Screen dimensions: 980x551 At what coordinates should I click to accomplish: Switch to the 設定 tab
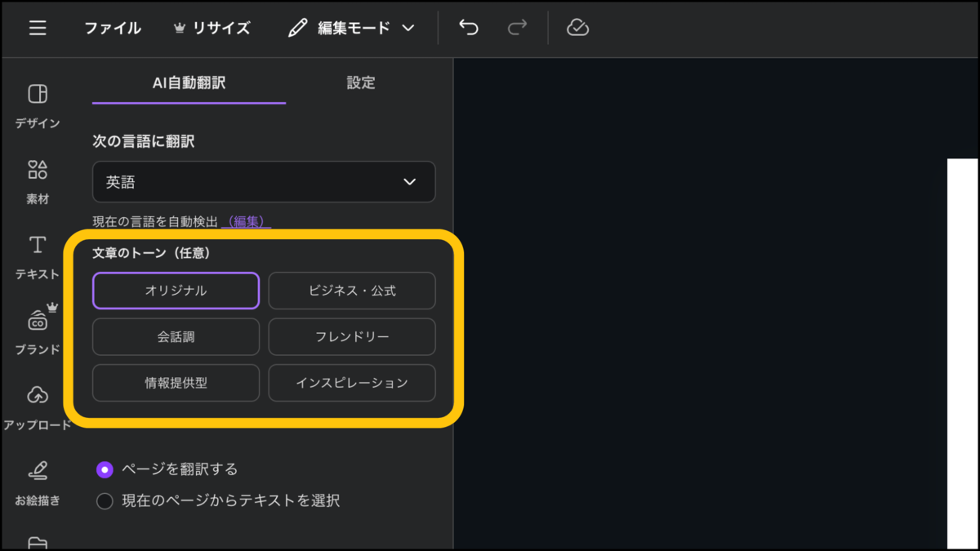(361, 82)
